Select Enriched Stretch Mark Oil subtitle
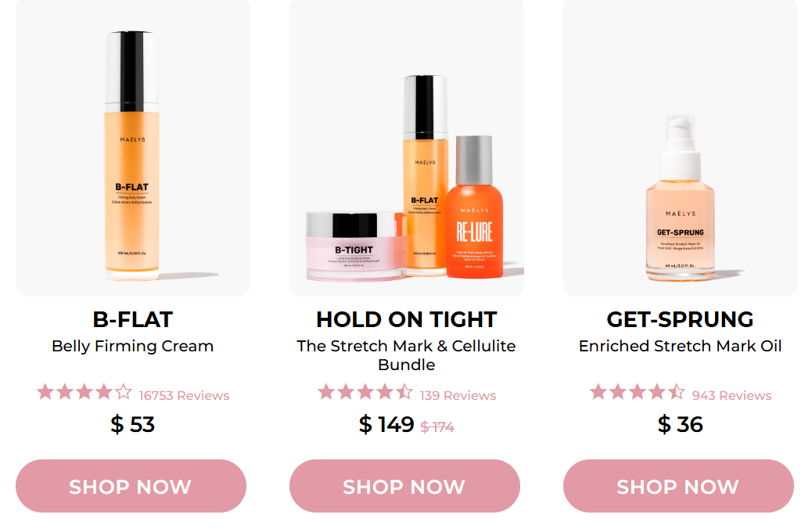The image size is (812, 529). coord(680,346)
